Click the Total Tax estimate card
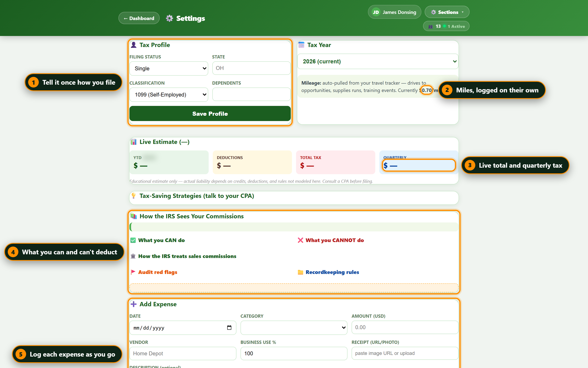 pos(336,162)
